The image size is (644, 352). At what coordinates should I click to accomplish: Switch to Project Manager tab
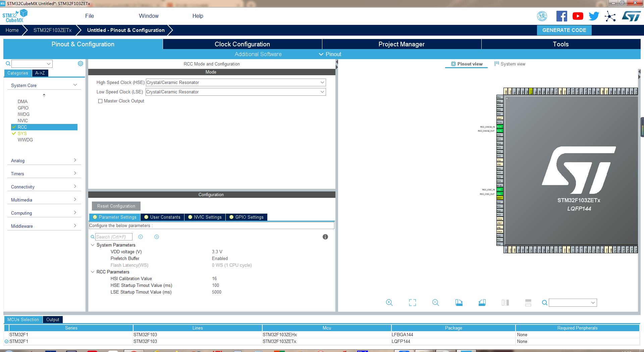point(401,44)
